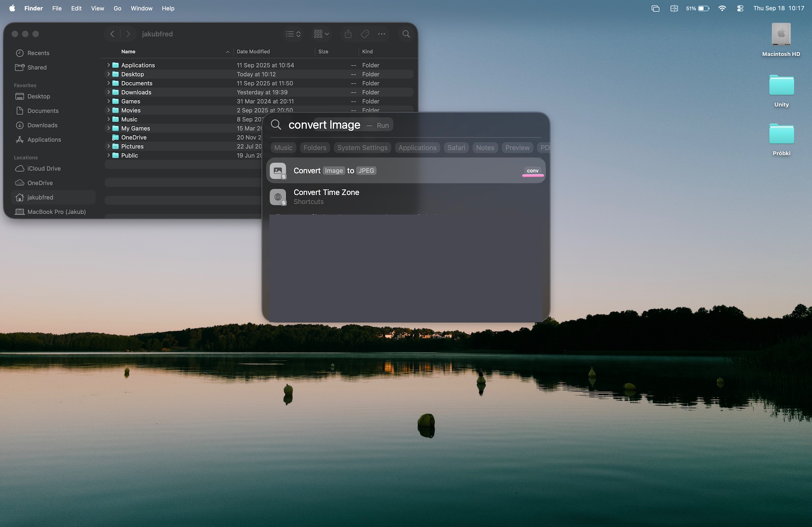Click the Finder search magnifier icon
812x527 pixels.
click(406, 34)
